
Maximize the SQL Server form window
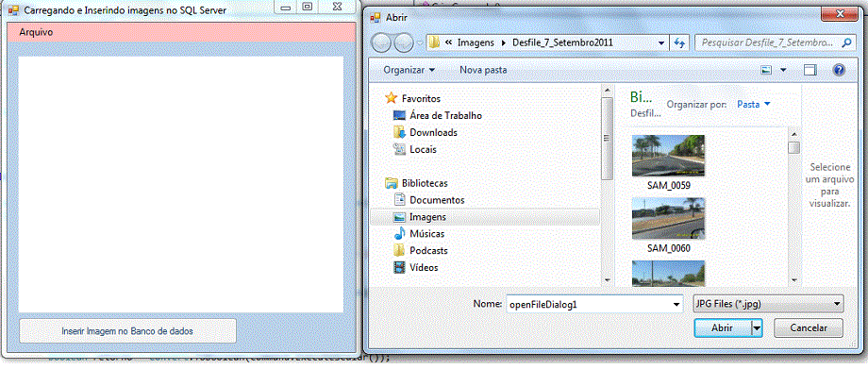[x=308, y=8]
